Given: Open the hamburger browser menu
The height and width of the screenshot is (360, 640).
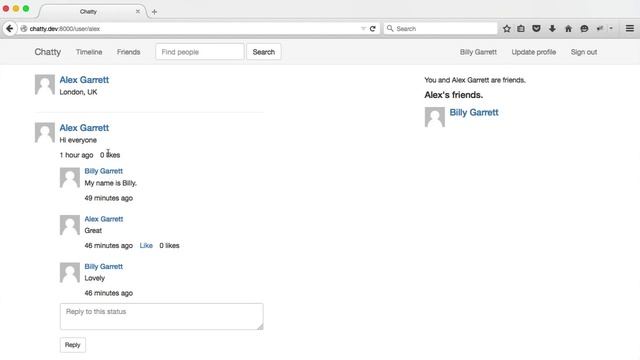Looking at the screenshot, I should point(630,28).
